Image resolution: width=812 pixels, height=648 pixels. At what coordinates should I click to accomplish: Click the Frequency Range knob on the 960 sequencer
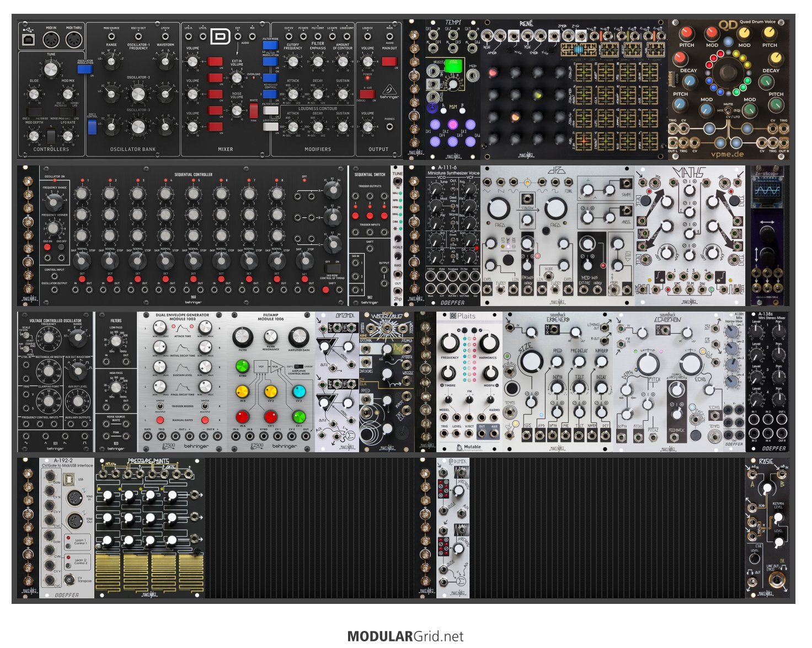(54, 202)
